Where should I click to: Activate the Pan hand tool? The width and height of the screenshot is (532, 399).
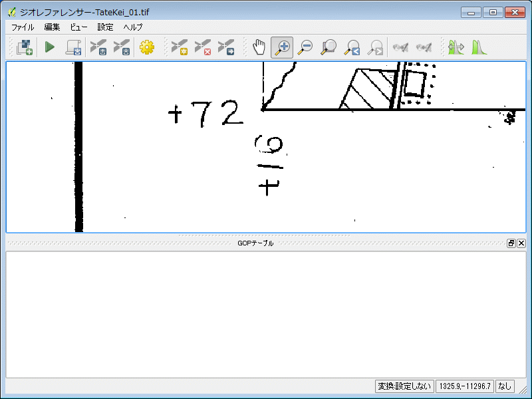point(259,47)
